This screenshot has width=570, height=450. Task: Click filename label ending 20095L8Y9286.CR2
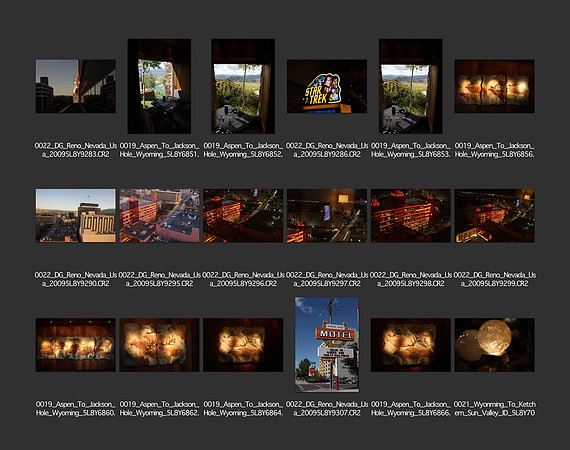pos(327,150)
